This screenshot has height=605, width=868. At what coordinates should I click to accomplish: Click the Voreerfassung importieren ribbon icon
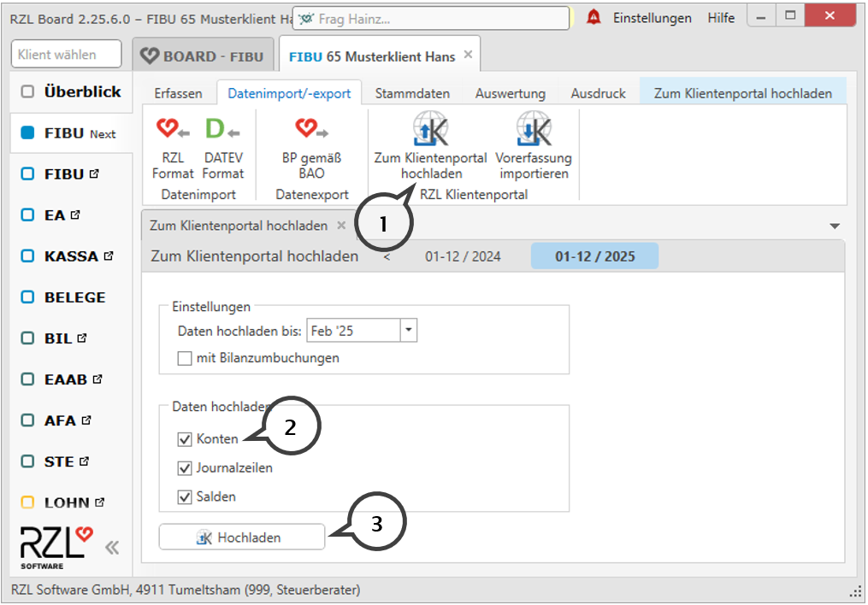point(534,130)
